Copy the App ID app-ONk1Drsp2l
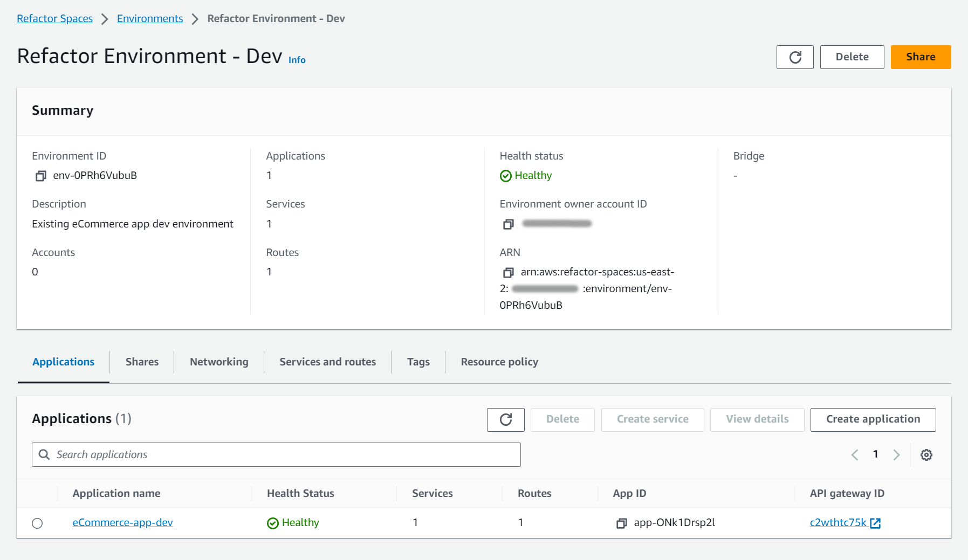The image size is (968, 560). (x=621, y=522)
